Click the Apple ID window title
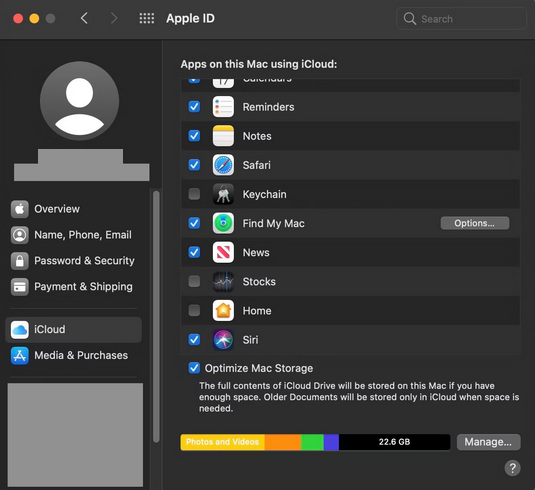The height and width of the screenshot is (490, 535). 190,18
